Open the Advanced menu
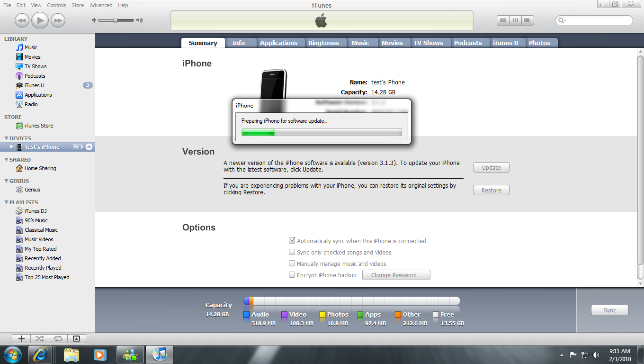 101,5
